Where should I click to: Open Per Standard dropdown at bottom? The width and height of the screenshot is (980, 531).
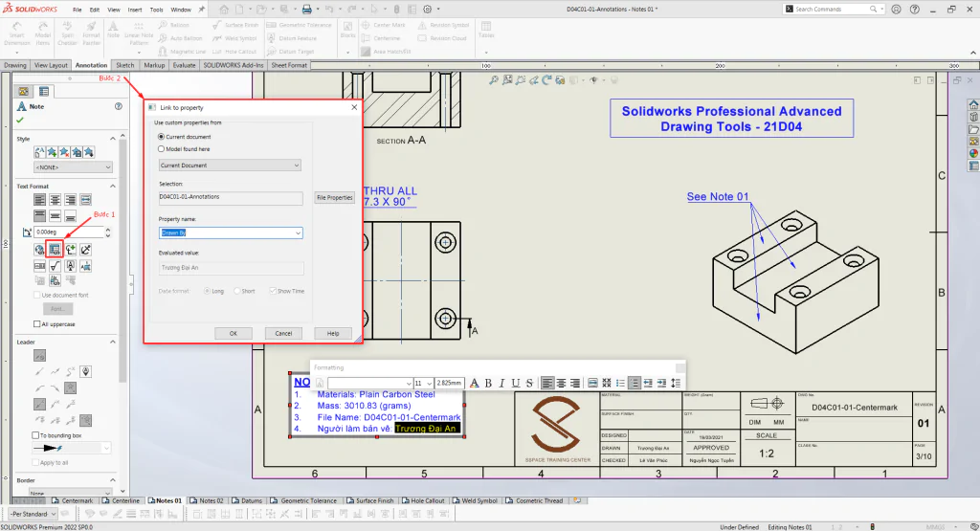pyautogui.click(x=33, y=514)
